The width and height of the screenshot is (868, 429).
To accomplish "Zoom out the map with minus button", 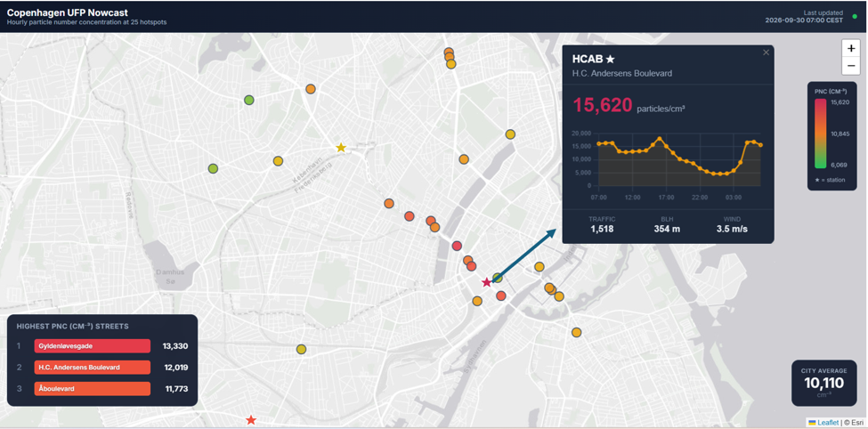I will click(851, 67).
